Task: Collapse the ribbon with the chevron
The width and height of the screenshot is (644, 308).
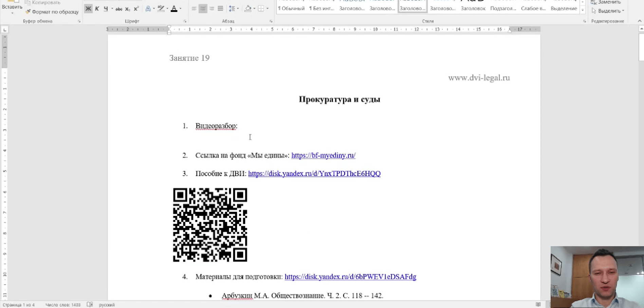Action: pyautogui.click(x=640, y=21)
